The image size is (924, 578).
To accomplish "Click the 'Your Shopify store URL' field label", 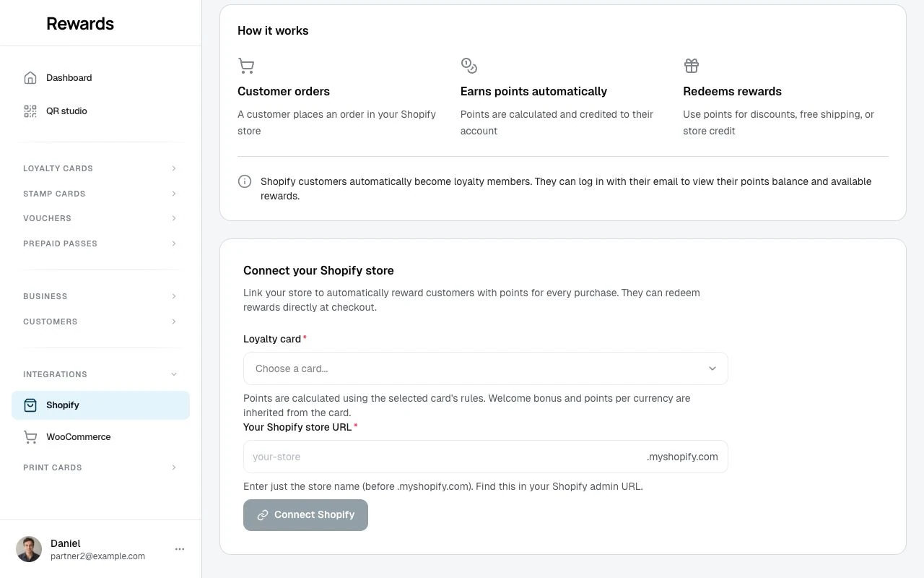I will [x=297, y=427].
